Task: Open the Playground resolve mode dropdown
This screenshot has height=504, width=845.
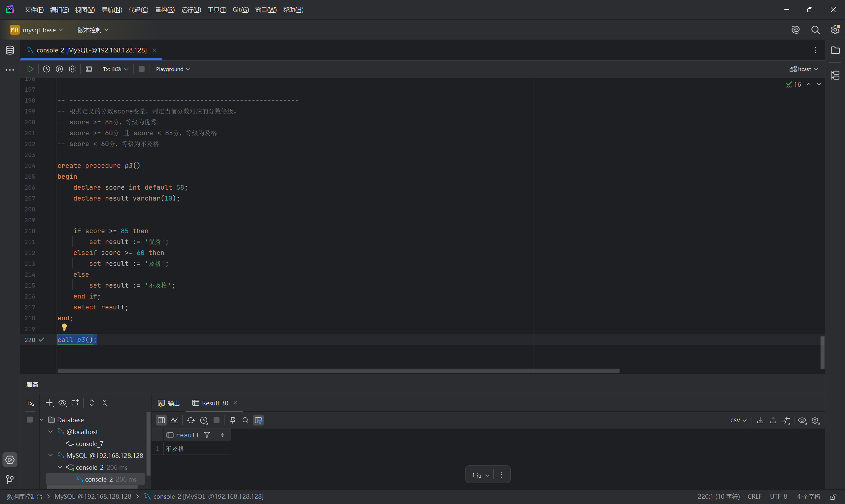Action: point(173,69)
